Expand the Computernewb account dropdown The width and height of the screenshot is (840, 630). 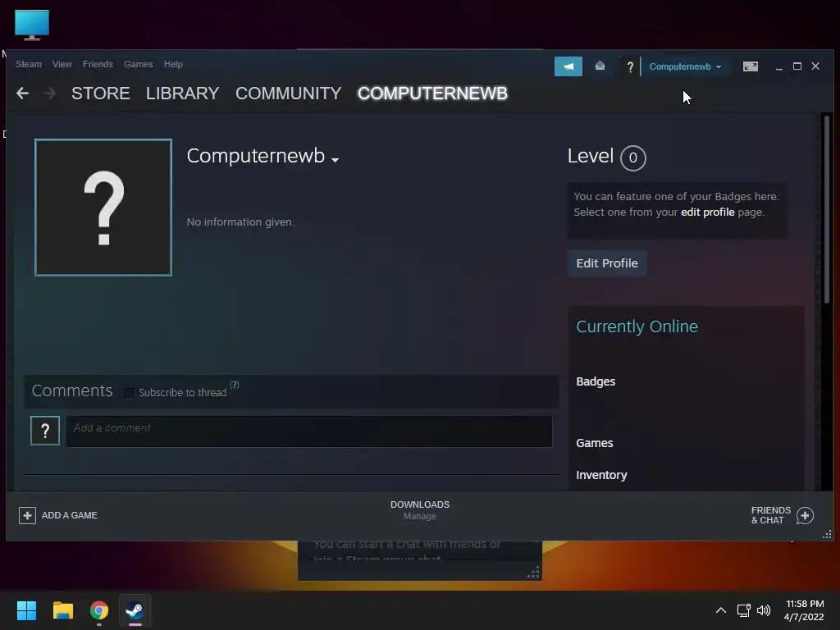pyautogui.click(x=685, y=67)
